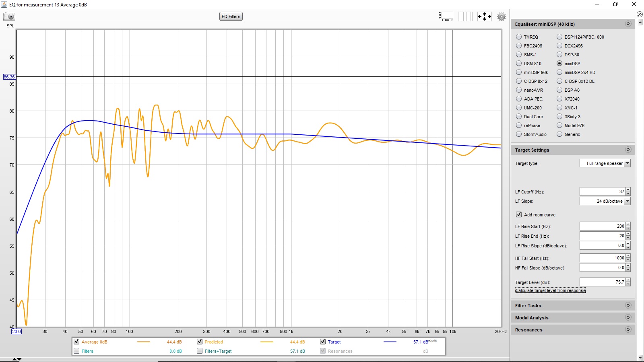Hide the Average 0dB trace
The image size is (644, 362).
click(76, 341)
